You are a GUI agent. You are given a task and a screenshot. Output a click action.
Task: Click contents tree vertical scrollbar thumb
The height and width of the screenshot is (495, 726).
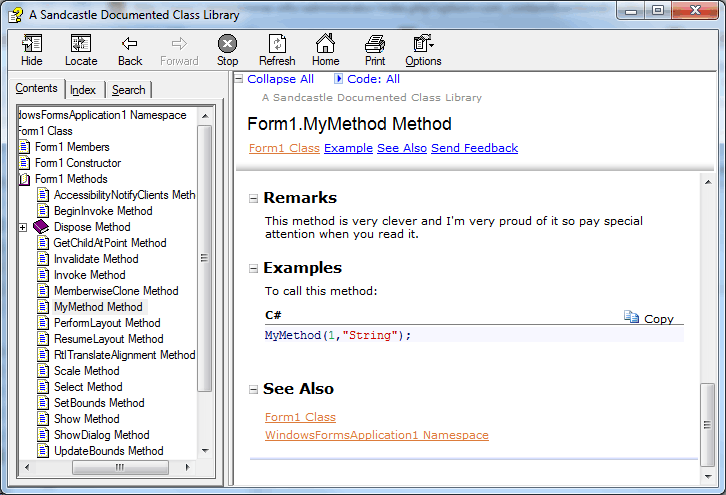point(204,258)
